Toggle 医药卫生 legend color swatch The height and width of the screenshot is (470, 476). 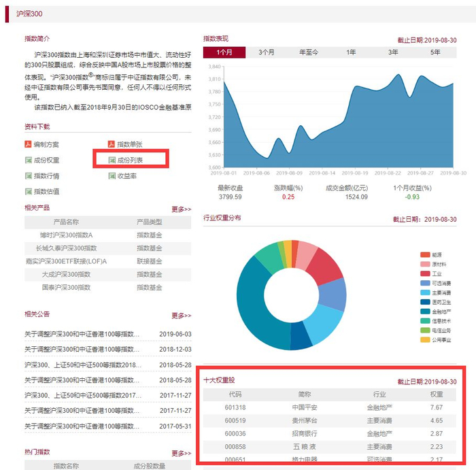(x=425, y=302)
